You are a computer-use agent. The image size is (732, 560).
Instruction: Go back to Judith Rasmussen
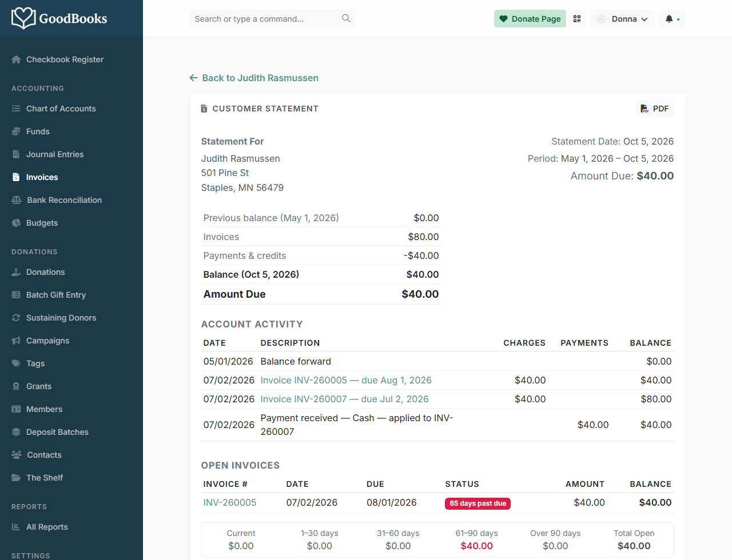point(254,78)
